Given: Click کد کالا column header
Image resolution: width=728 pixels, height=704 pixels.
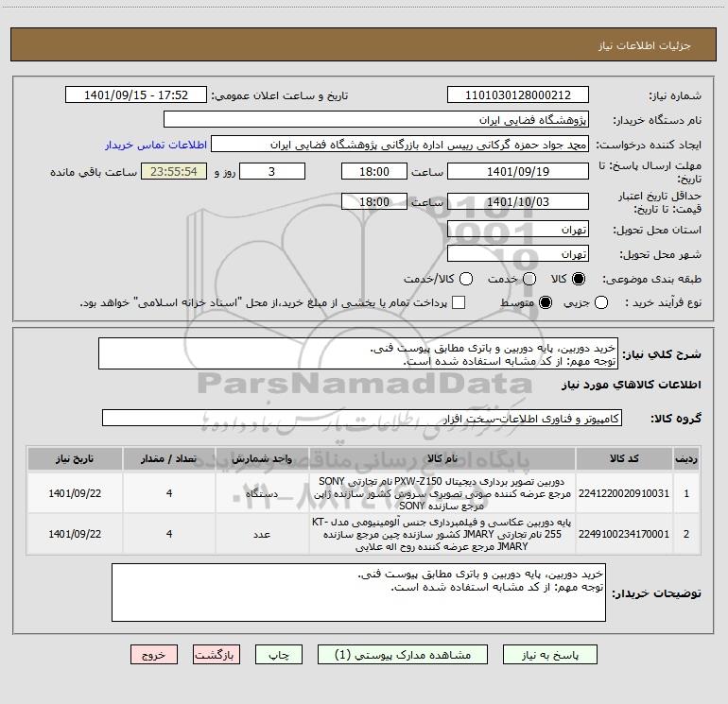Looking at the screenshot, I should pos(624,458).
